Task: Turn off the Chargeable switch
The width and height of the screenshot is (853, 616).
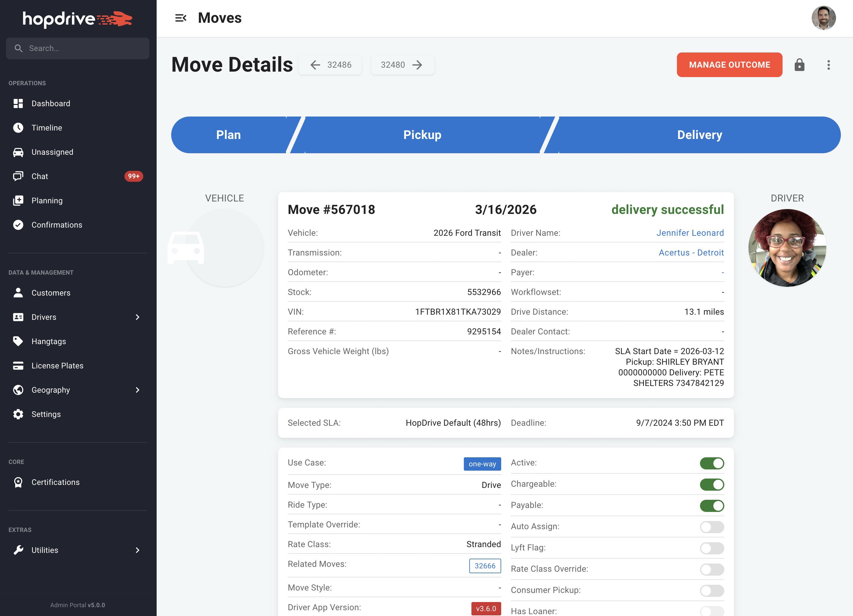Action: (x=712, y=484)
